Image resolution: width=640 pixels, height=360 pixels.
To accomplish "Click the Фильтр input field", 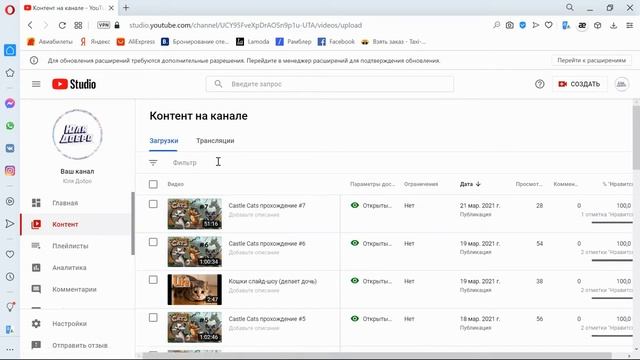I will [184, 163].
